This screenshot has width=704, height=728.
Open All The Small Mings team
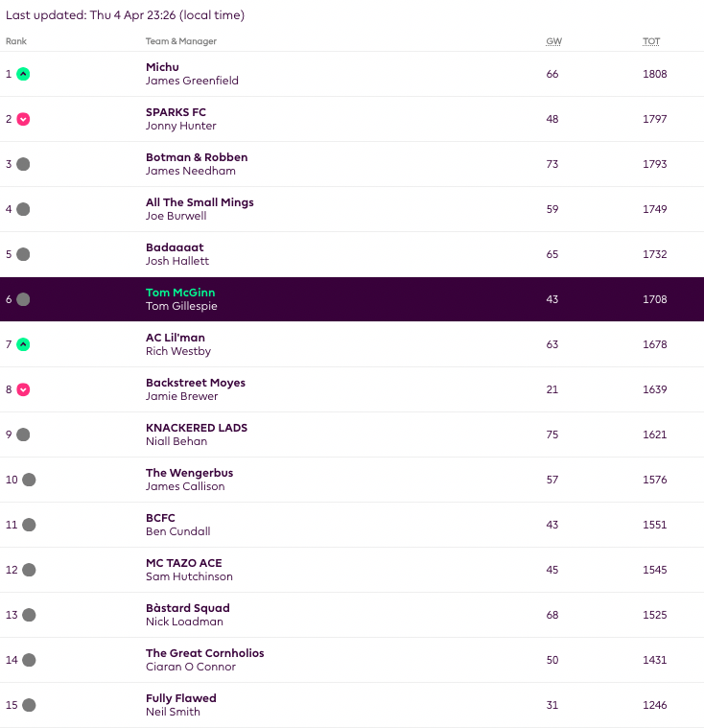[199, 202]
